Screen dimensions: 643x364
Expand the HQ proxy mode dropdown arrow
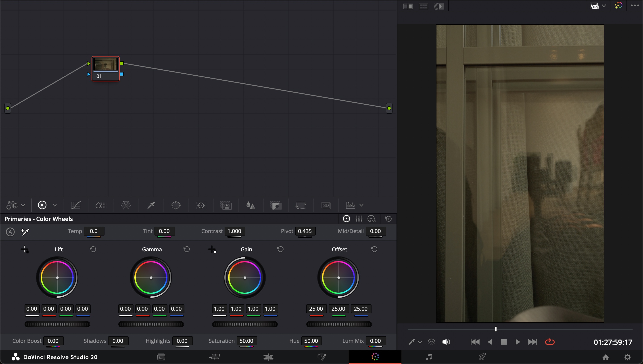(x=604, y=6)
